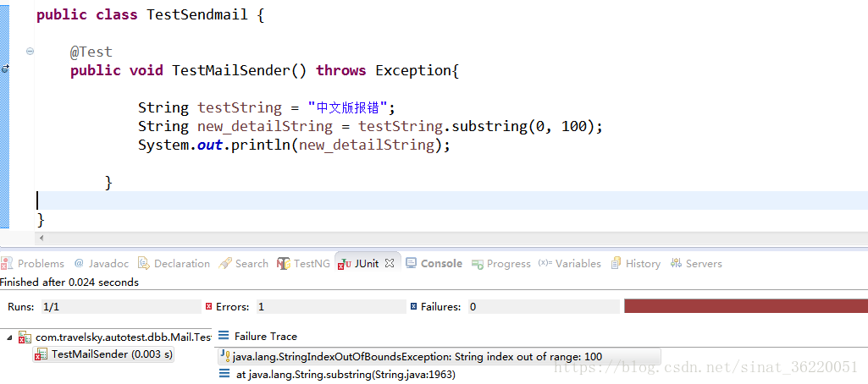Click the Failure Trace label
The height and width of the screenshot is (384, 868).
point(266,337)
